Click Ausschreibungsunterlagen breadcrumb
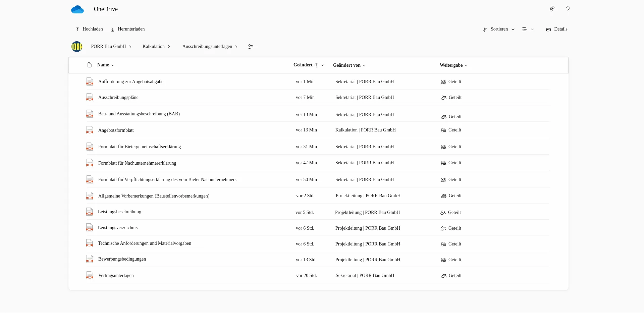This screenshot has width=644, height=333. pyautogui.click(x=207, y=47)
